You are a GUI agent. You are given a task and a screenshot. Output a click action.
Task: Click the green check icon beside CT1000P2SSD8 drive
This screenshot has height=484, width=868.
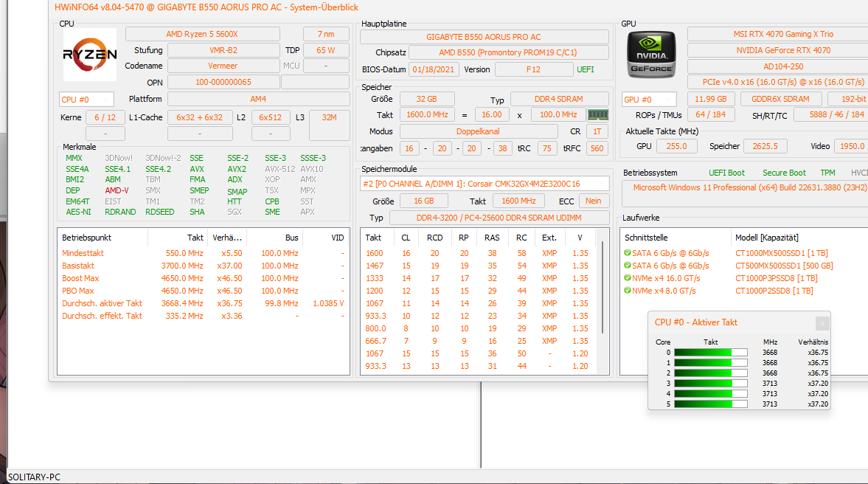(x=627, y=290)
